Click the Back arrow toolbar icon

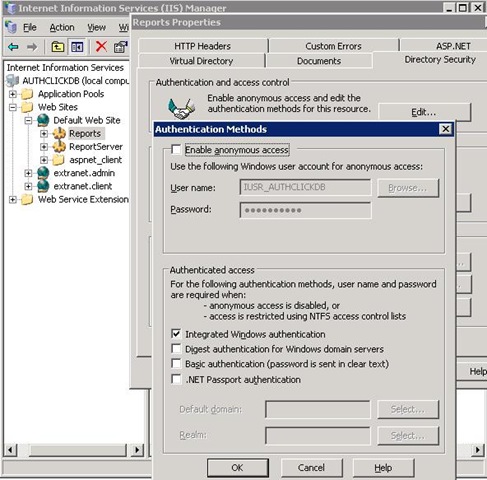(13, 47)
